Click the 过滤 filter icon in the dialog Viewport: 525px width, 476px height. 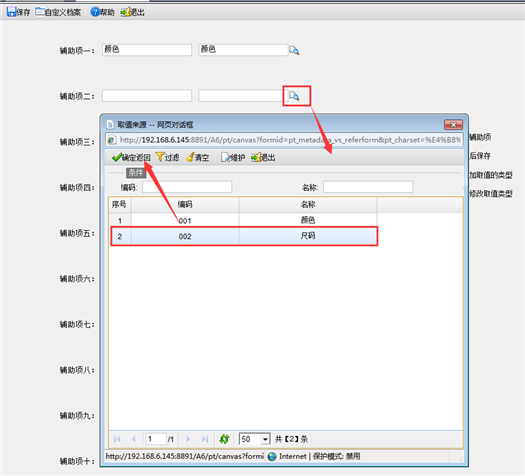pyautogui.click(x=167, y=157)
